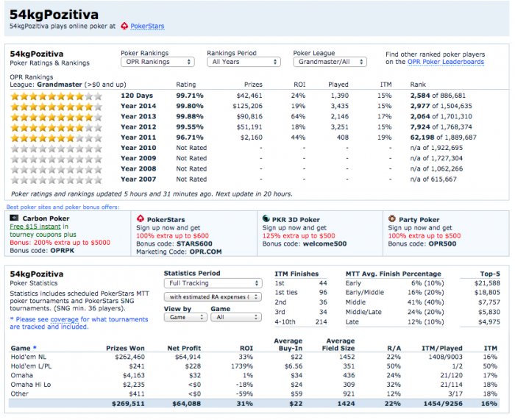Click the Average Buy-In column header

(x=288, y=344)
